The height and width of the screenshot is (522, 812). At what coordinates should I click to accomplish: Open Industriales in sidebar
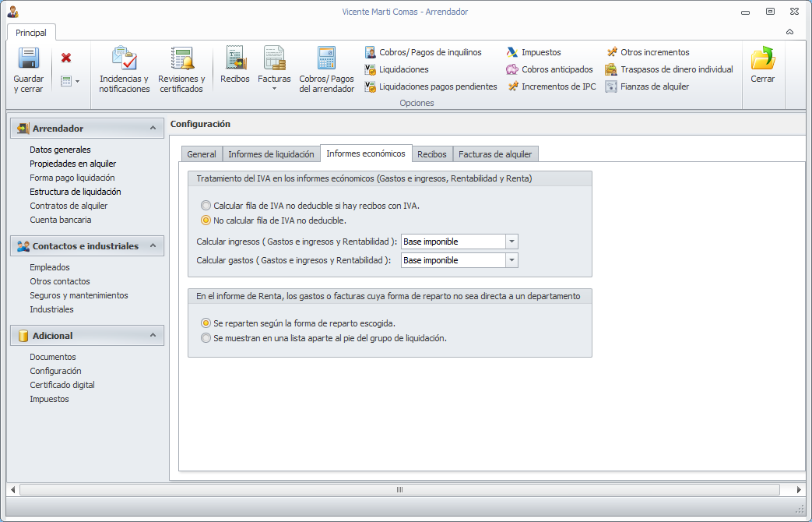(51, 309)
